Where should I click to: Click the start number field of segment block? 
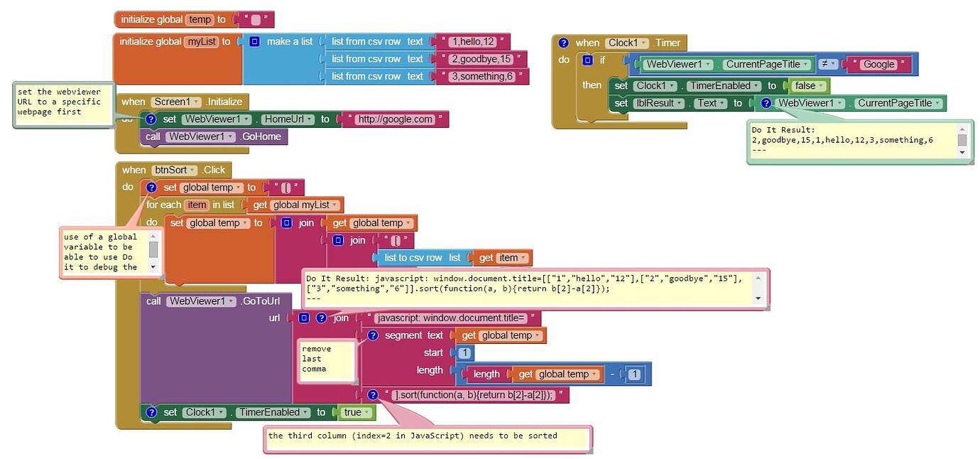pos(464,353)
